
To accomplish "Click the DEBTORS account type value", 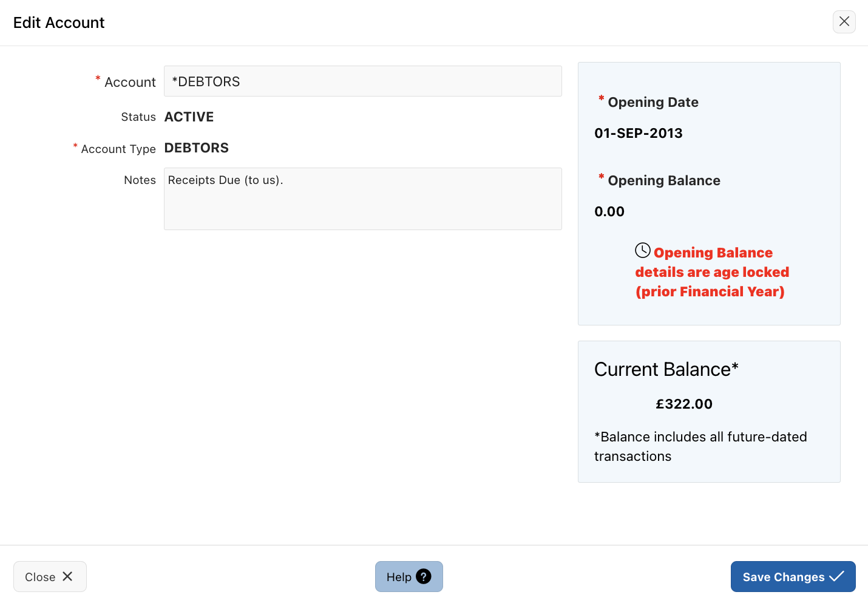I will (x=196, y=148).
